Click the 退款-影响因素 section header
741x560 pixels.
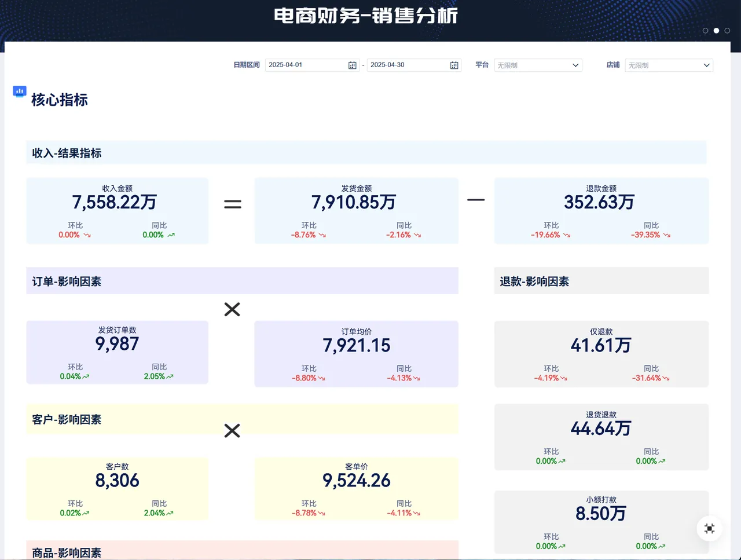pyautogui.click(x=601, y=281)
